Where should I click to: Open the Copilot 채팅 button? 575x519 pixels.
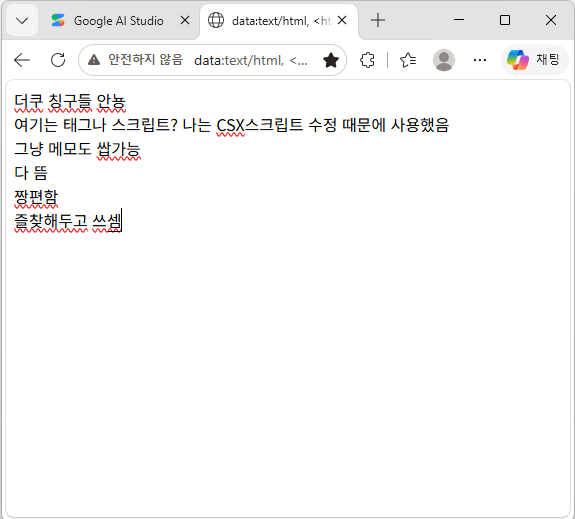tap(534, 60)
